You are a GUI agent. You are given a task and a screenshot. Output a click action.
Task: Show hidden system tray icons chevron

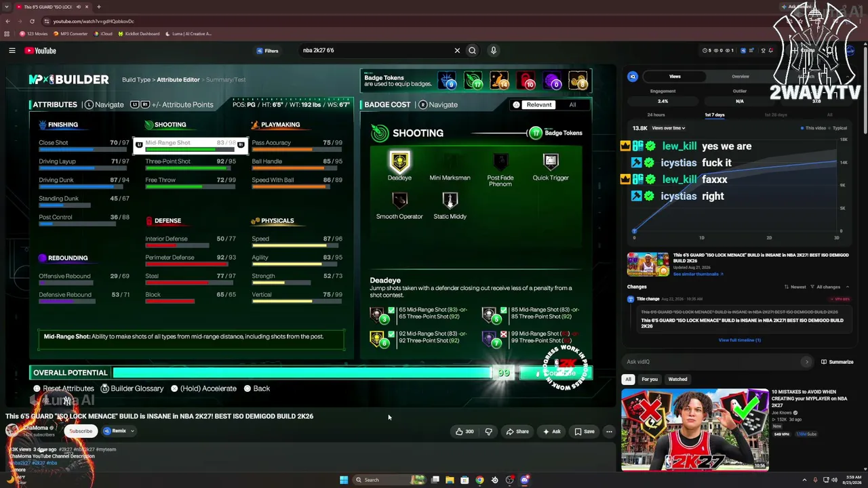805,480
